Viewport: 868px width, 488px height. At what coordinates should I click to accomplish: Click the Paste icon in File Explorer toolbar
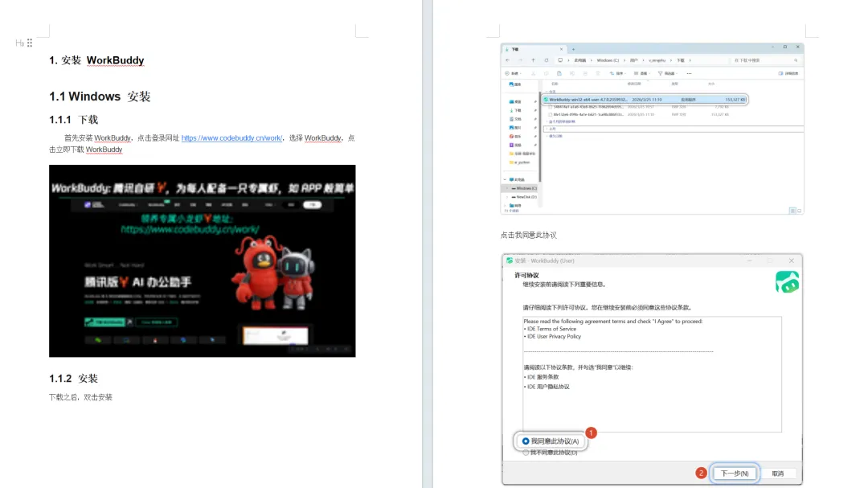point(559,73)
